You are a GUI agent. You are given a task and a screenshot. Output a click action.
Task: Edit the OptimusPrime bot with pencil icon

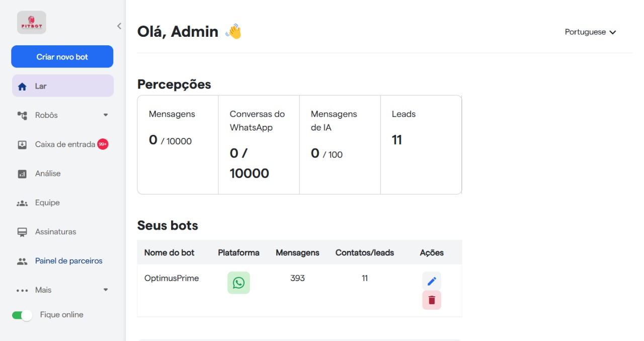(x=431, y=281)
